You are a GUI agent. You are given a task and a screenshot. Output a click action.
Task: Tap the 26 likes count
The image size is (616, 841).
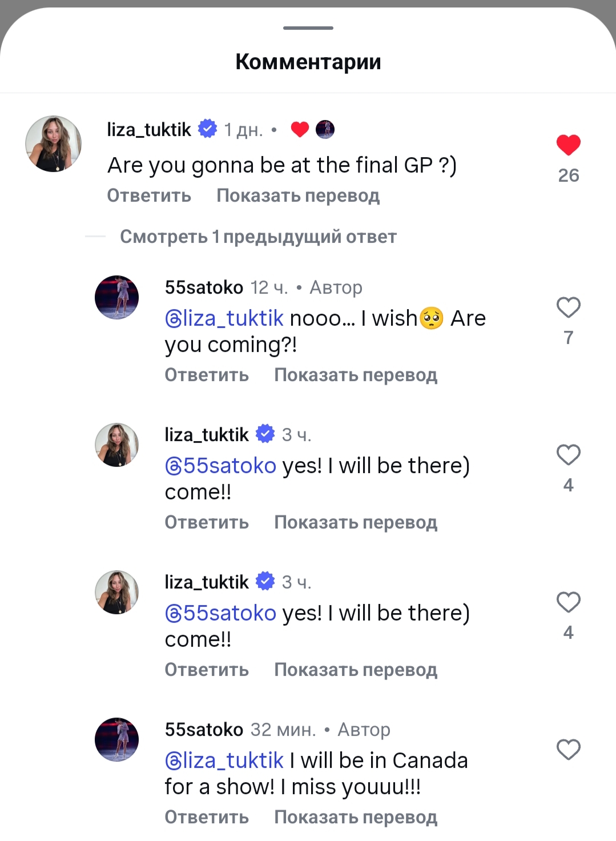click(568, 175)
